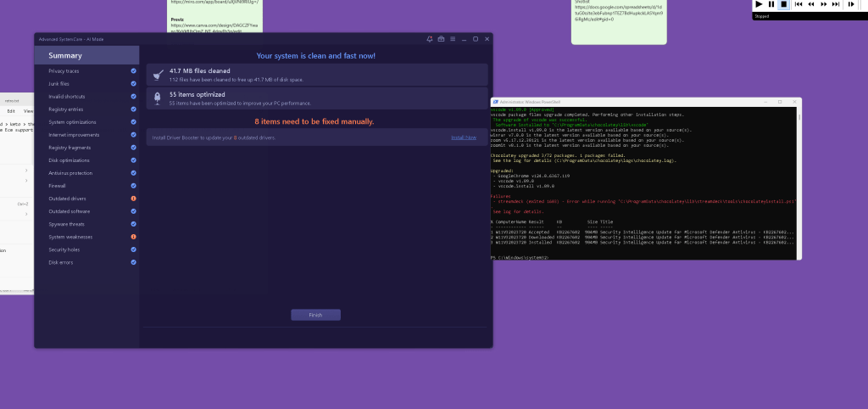Click the rocket icon beside items optimized
Image resolution: width=868 pixels, height=409 pixels.
pyautogui.click(x=158, y=98)
